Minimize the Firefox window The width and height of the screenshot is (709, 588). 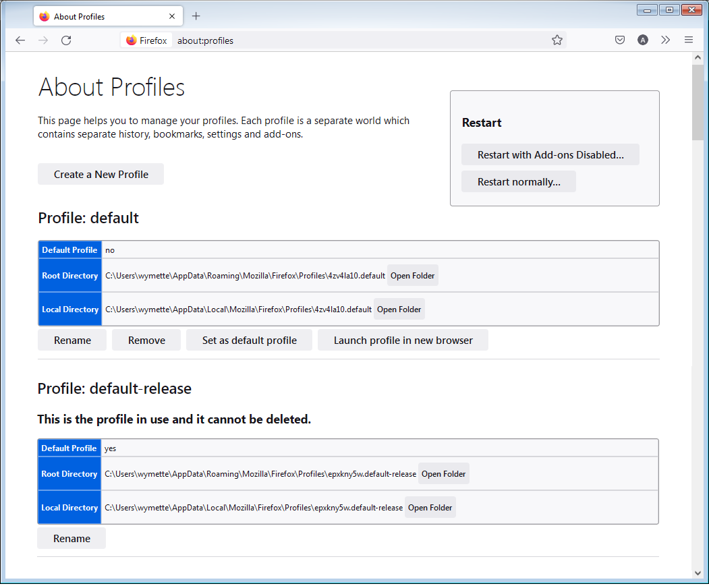[x=647, y=10]
